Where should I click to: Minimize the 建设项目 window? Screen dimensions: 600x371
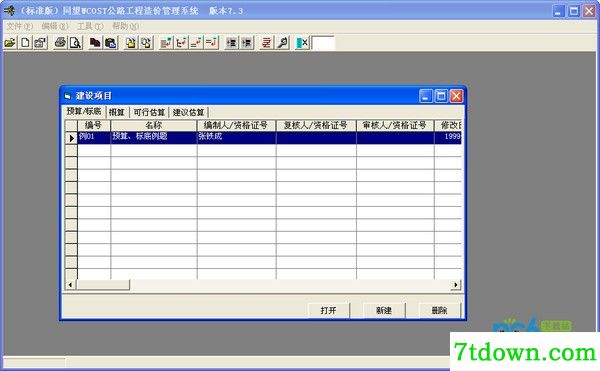(x=426, y=96)
